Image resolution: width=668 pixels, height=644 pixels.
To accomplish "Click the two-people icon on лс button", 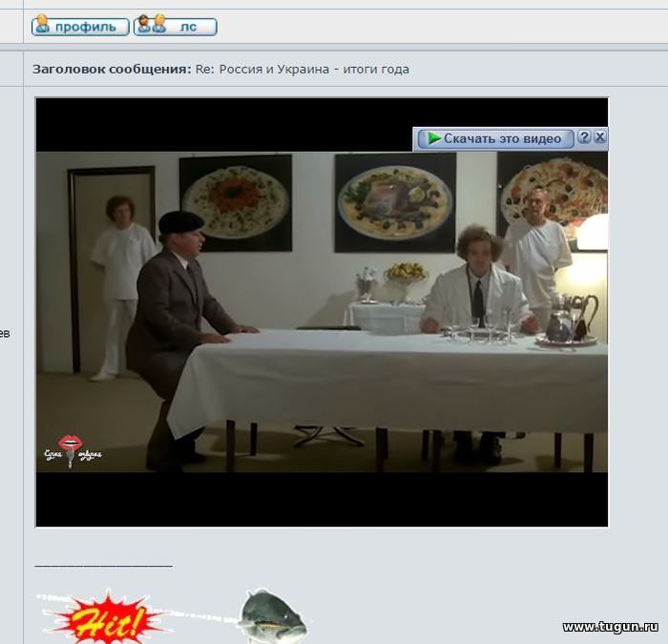I will (152, 24).
